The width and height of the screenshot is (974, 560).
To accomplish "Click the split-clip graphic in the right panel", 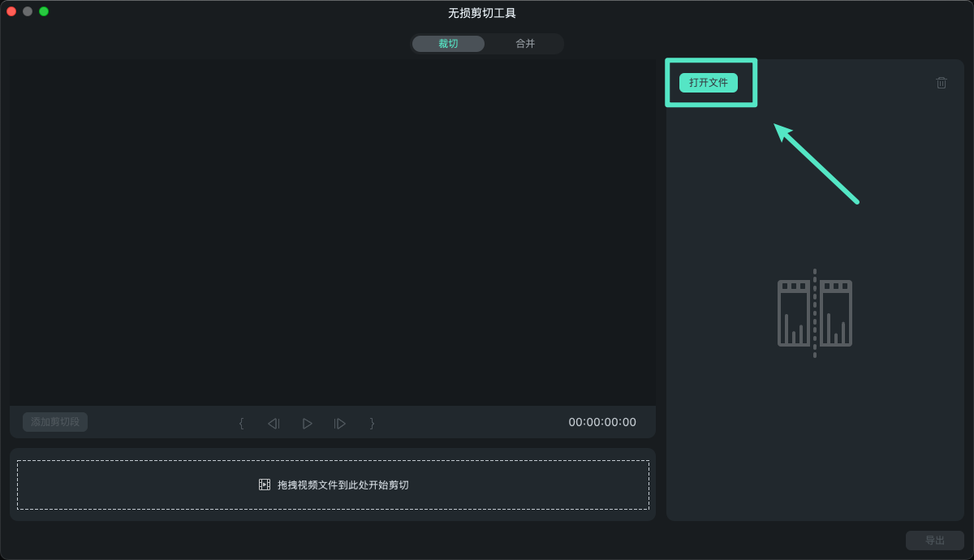I will (814, 312).
